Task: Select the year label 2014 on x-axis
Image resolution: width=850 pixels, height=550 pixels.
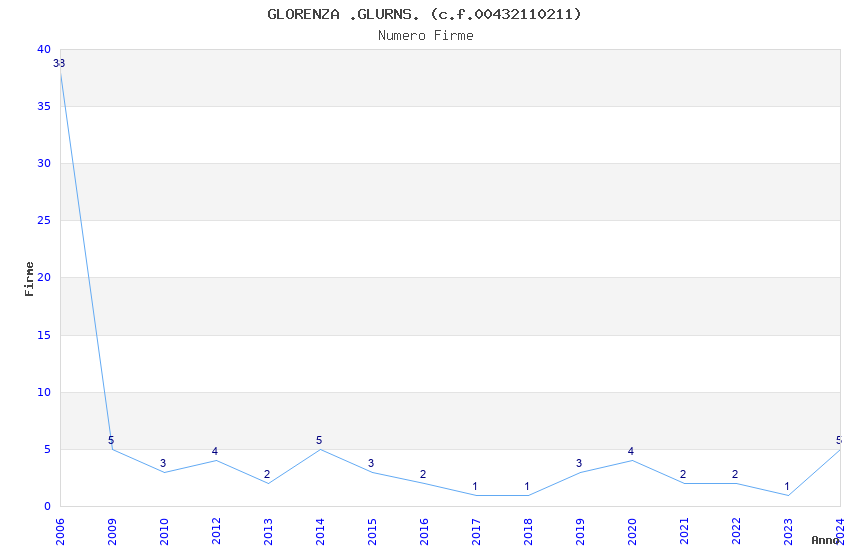Action: (x=320, y=532)
